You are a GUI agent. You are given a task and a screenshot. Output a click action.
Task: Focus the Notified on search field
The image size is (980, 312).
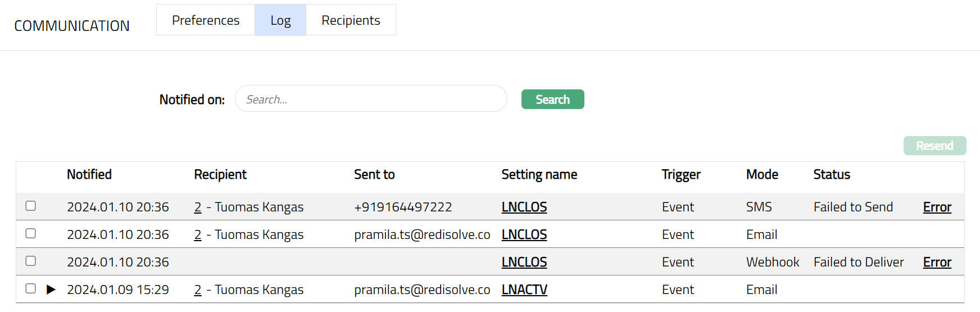[x=371, y=99]
